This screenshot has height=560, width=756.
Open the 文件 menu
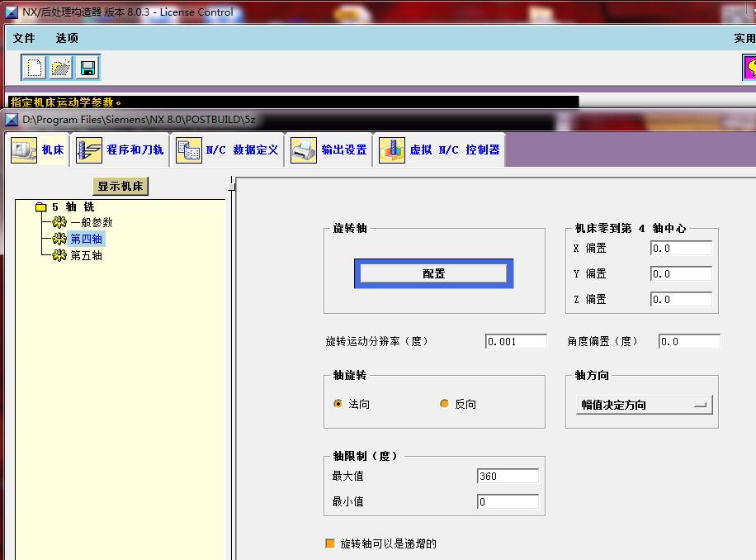click(x=22, y=37)
